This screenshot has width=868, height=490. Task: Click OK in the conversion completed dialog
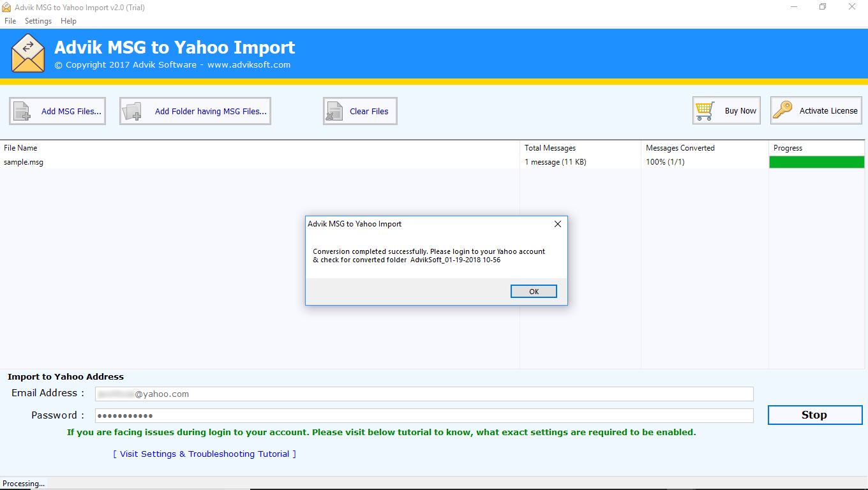point(534,292)
